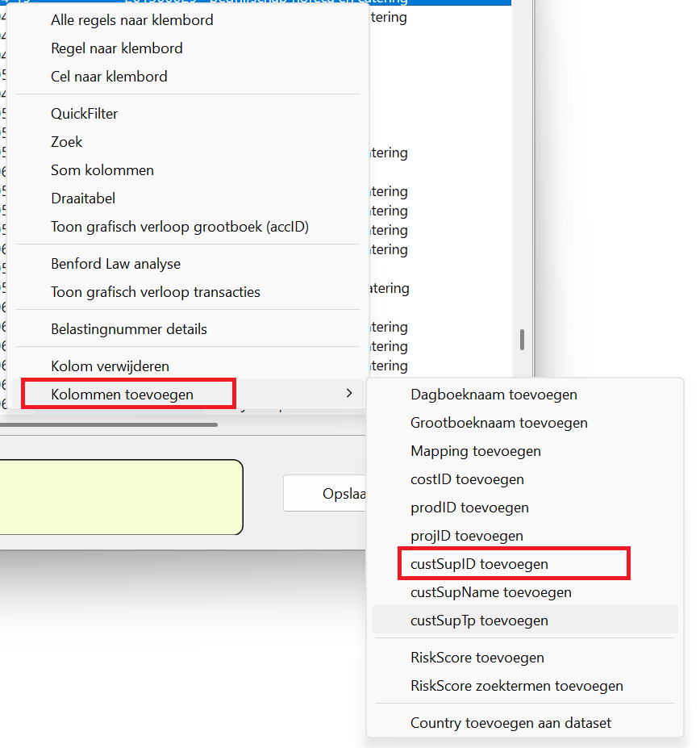
Task: Run 'Benford Law analyse'
Action: (x=115, y=264)
